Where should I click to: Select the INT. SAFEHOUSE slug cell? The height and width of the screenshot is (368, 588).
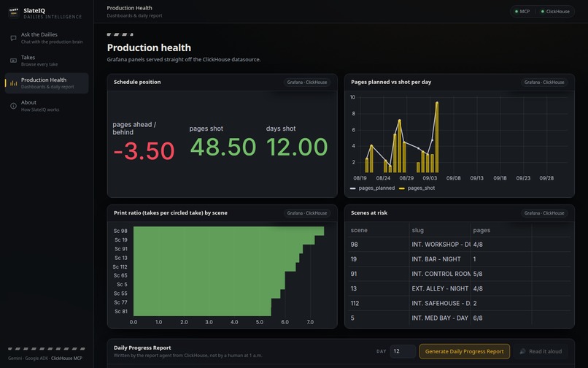(x=441, y=303)
